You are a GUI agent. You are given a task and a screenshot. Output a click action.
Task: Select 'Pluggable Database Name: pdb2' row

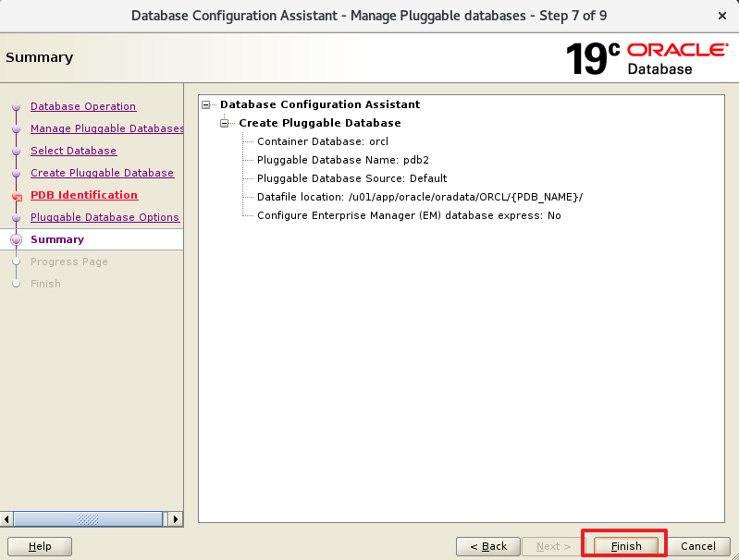(x=342, y=160)
